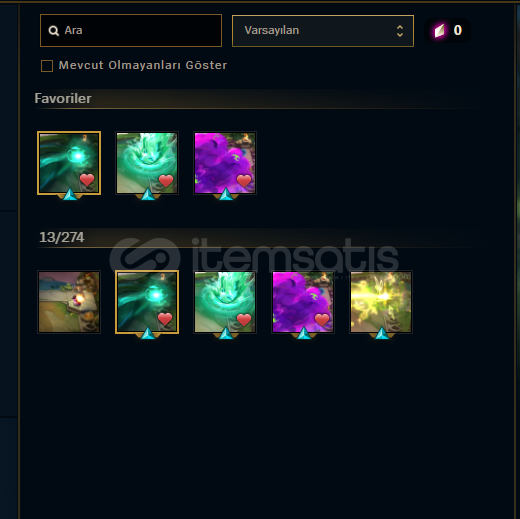Toggle heart on green whirlwind in Favoriler

point(166,181)
